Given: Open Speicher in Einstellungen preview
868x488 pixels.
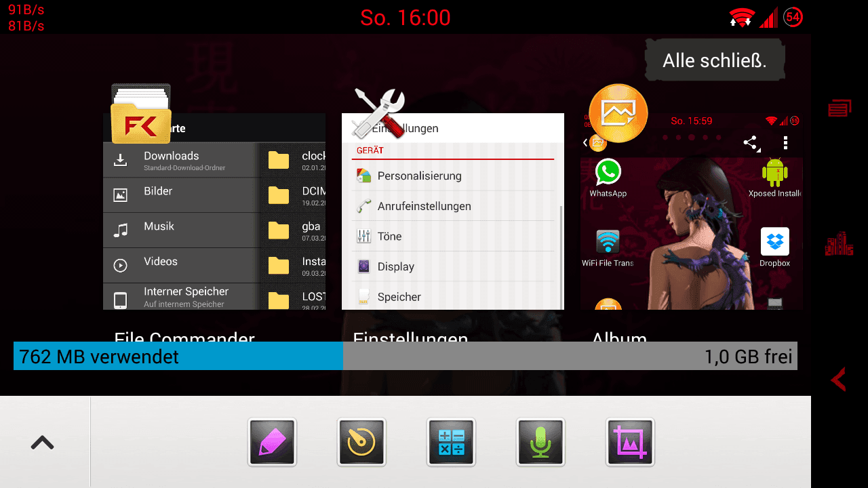Looking at the screenshot, I should (x=453, y=296).
